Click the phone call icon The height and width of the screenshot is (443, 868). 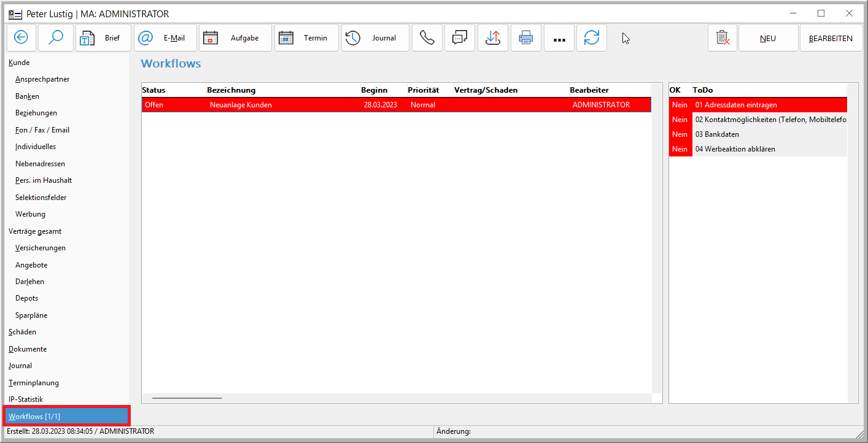pos(427,38)
